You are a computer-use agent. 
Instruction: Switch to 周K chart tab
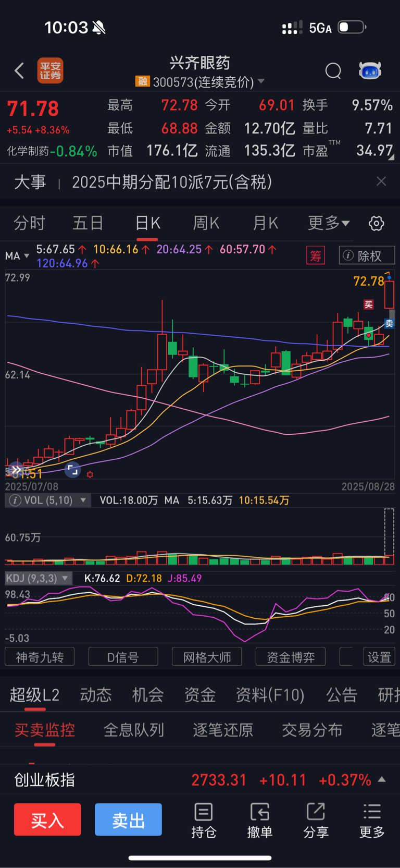206,223
